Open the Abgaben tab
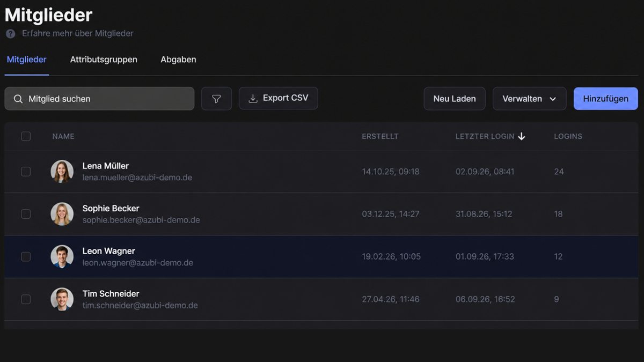 178,60
